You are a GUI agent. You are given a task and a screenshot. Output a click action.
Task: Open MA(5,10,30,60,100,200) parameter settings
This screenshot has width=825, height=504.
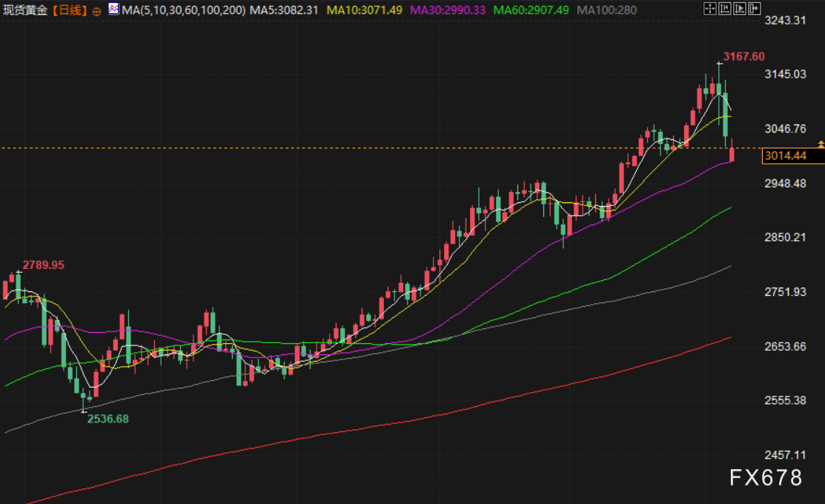click(x=182, y=10)
